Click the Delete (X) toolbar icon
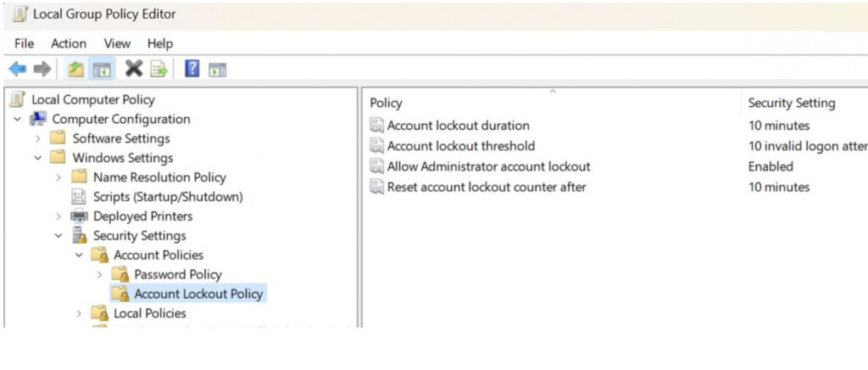This screenshot has width=868, height=370. [134, 69]
